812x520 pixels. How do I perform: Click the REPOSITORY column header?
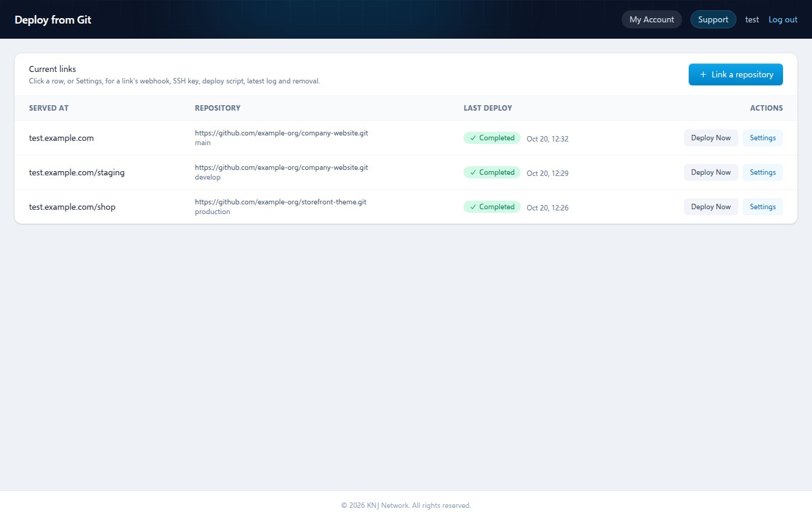click(x=217, y=108)
